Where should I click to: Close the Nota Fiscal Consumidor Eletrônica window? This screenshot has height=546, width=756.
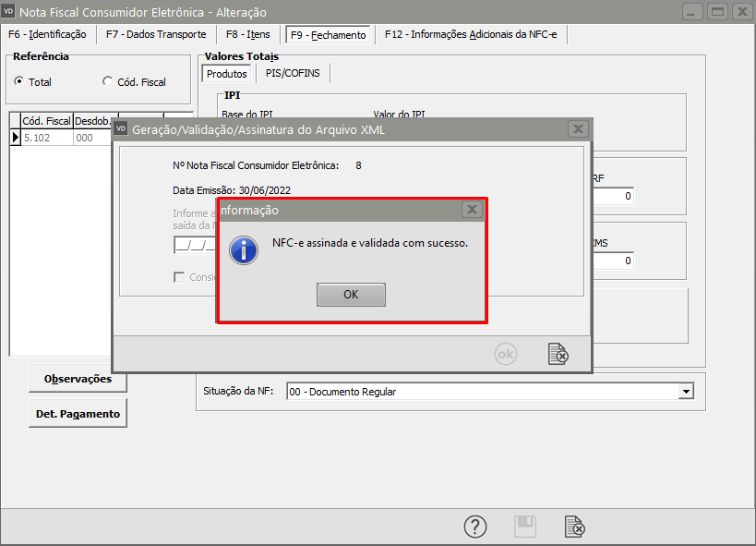tap(742, 12)
